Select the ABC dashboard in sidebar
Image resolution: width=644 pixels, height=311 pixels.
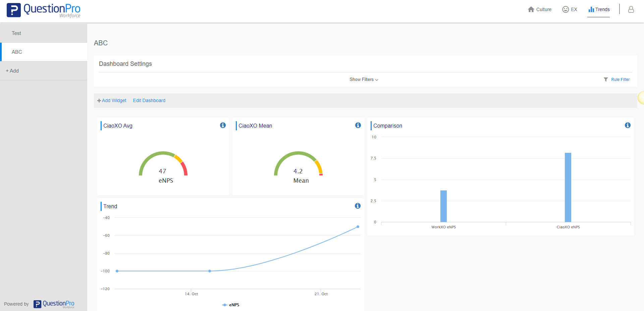point(17,52)
